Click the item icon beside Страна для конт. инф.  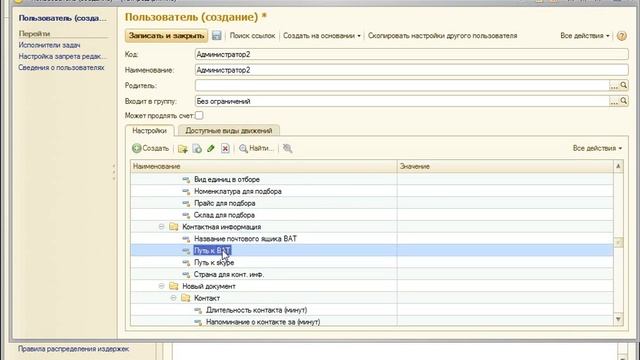[186, 274]
